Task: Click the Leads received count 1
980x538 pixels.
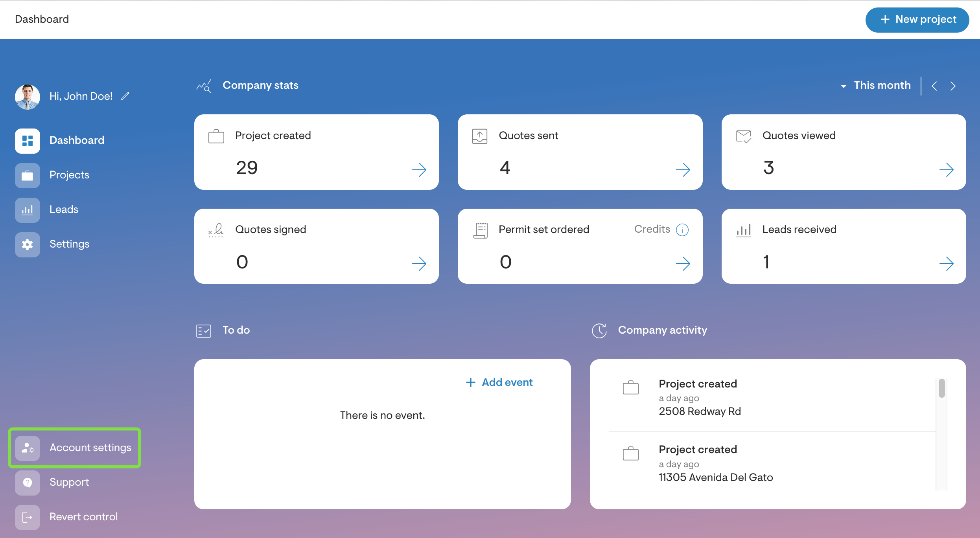Action: coord(766,262)
